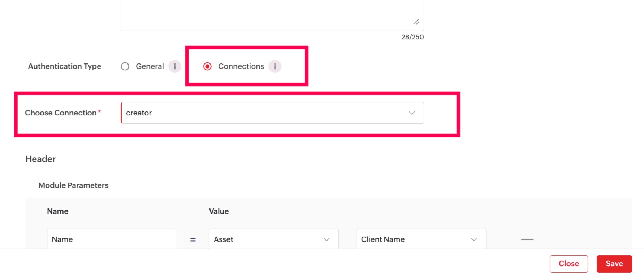Click the Value column header
Viewport: 644px width, 277px height.
pyautogui.click(x=219, y=211)
